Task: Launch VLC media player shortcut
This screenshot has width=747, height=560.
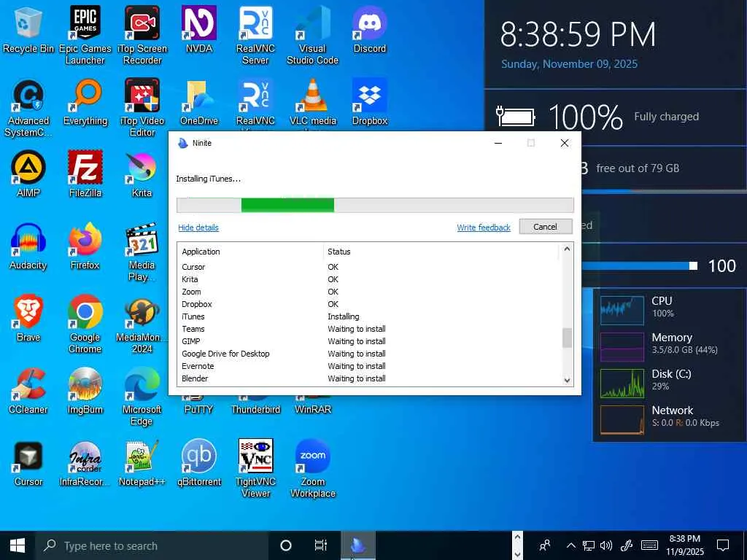Action: [x=312, y=102]
